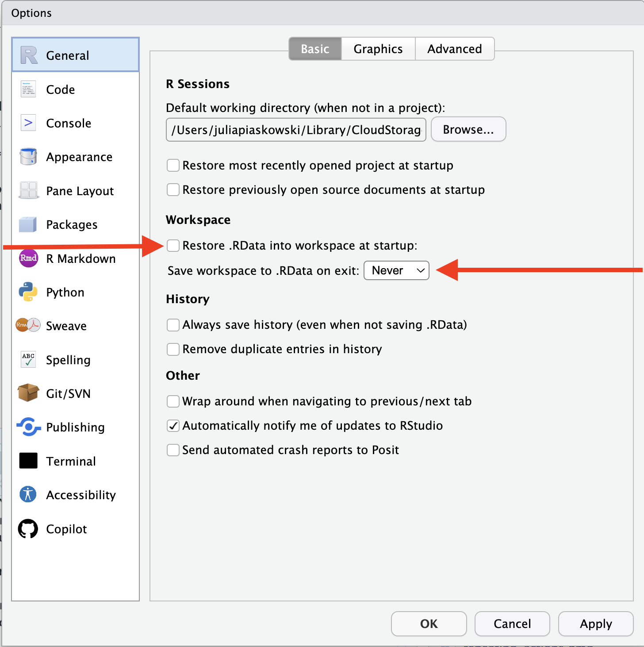
Task: Enable send automated crash reports to Posit
Action: coord(173,450)
